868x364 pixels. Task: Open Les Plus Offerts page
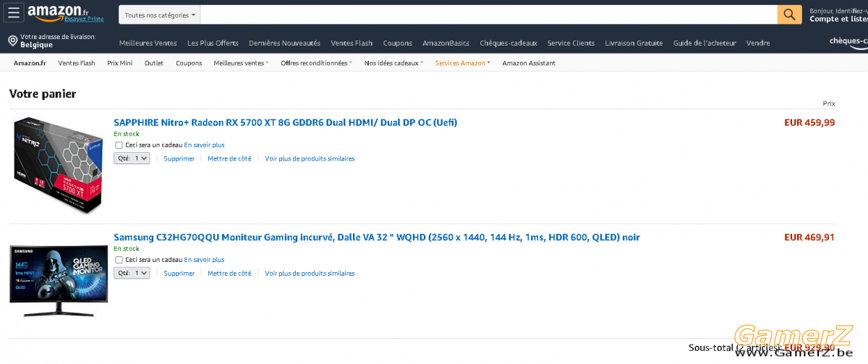tap(213, 43)
